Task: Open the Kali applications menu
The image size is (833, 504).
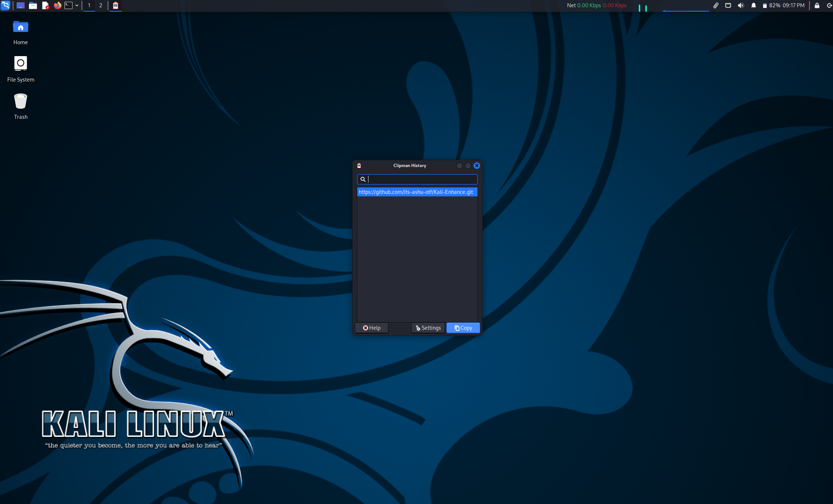Action: 5,5
